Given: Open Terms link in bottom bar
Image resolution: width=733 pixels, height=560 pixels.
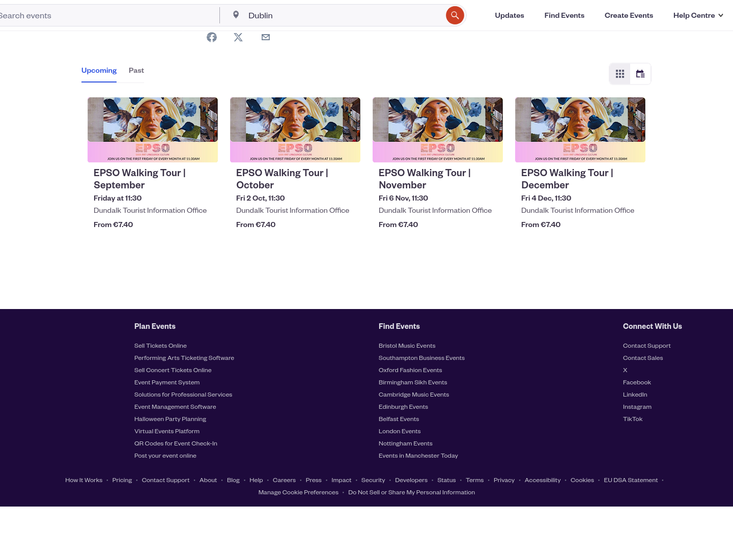Looking at the screenshot, I should [475, 480].
